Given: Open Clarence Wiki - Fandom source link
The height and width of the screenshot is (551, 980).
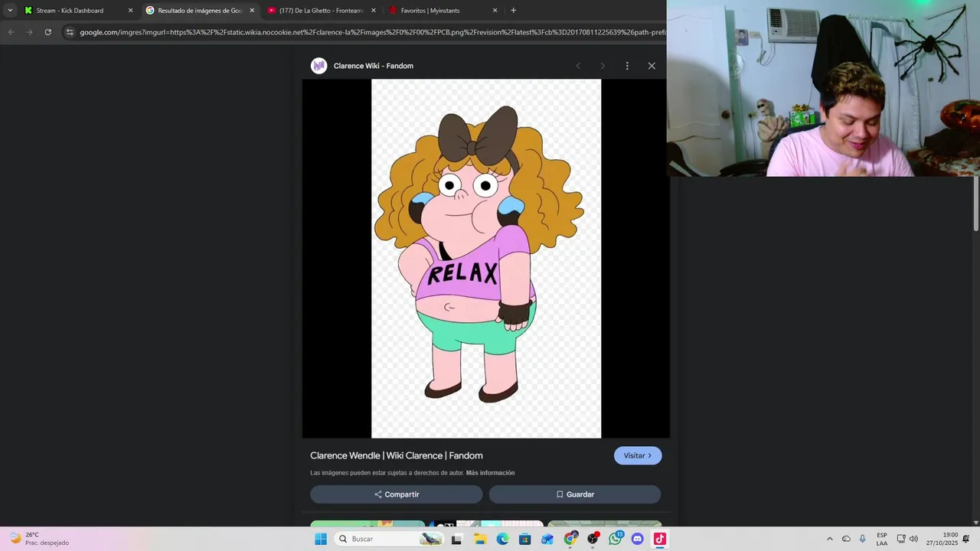Looking at the screenshot, I should [x=374, y=66].
